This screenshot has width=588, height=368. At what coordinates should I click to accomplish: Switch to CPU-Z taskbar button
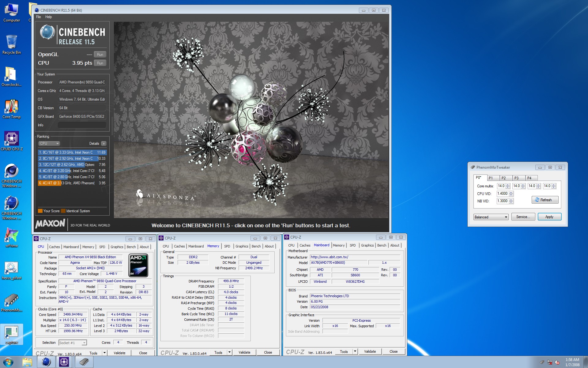click(x=64, y=362)
